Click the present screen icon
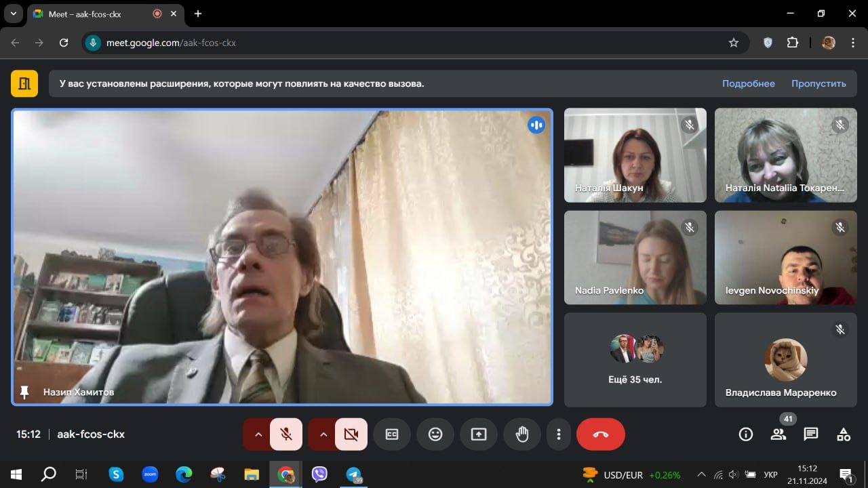 tap(479, 434)
